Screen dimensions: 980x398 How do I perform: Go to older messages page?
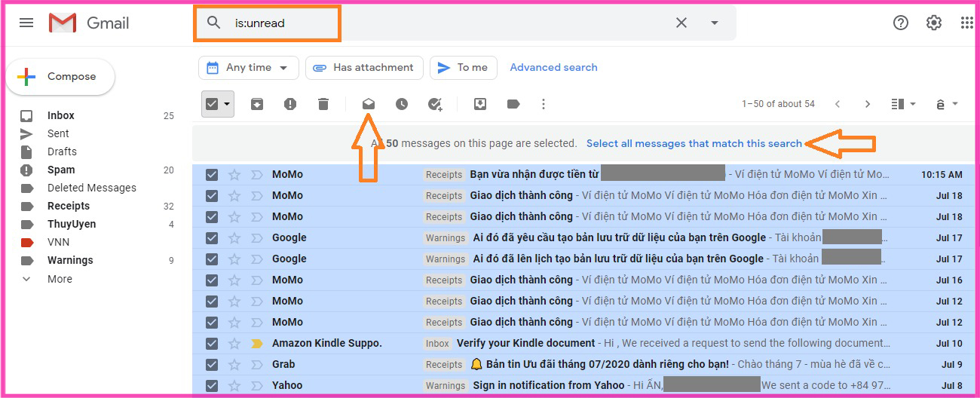tap(868, 104)
